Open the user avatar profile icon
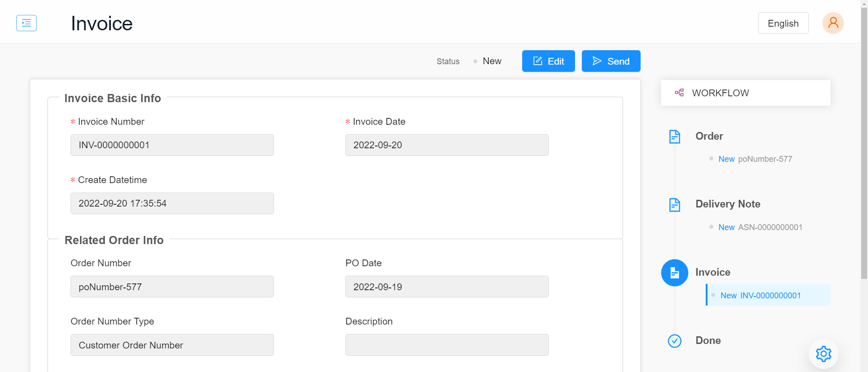The height and width of the screenshot is (372, 868). (833, 23)
